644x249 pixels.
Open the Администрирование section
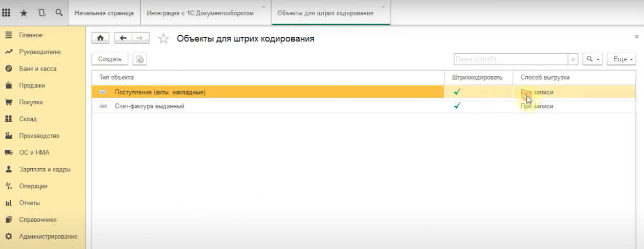[48, 237]
